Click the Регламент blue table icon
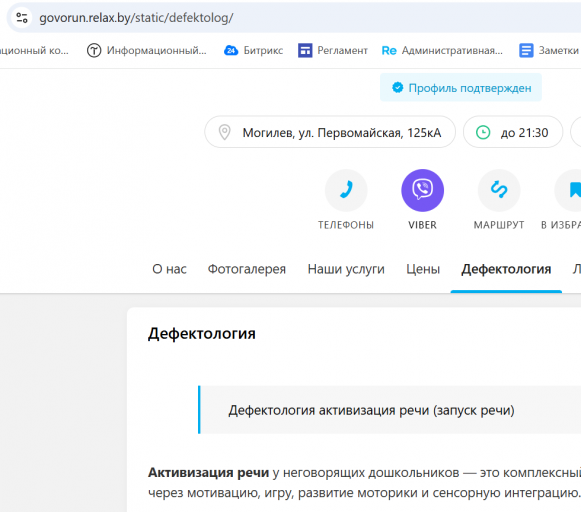 coord(305,50)
